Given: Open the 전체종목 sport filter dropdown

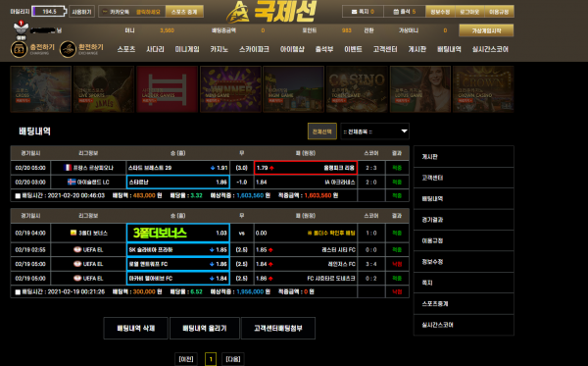Looking at the screenshot, I should [x=374, y=131].
